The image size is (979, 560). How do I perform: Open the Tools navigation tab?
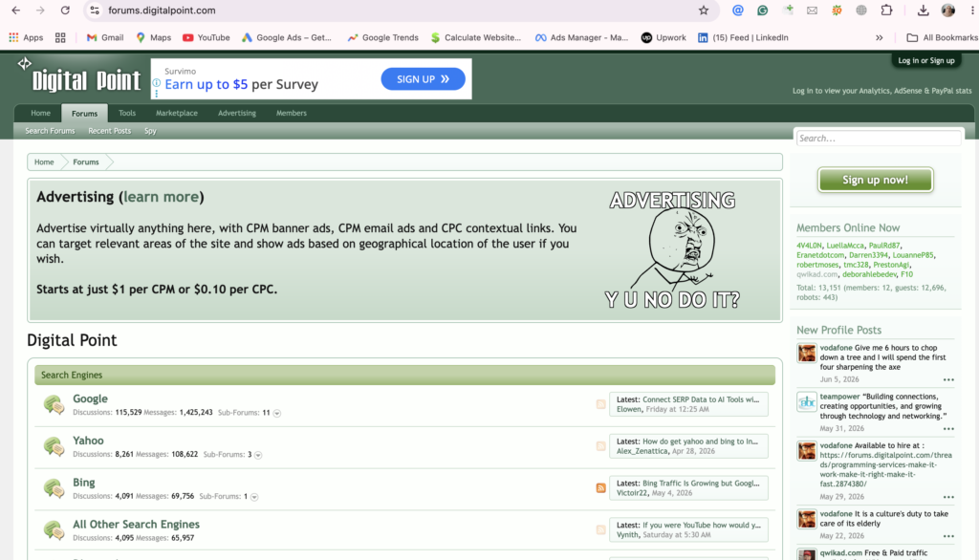[x=127, y=113]
